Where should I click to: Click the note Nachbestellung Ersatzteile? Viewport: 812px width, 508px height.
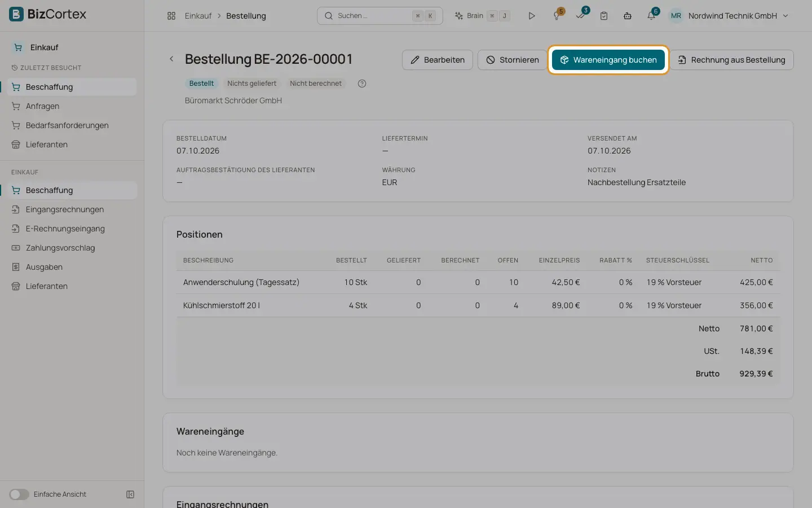[x=637, y=182]
